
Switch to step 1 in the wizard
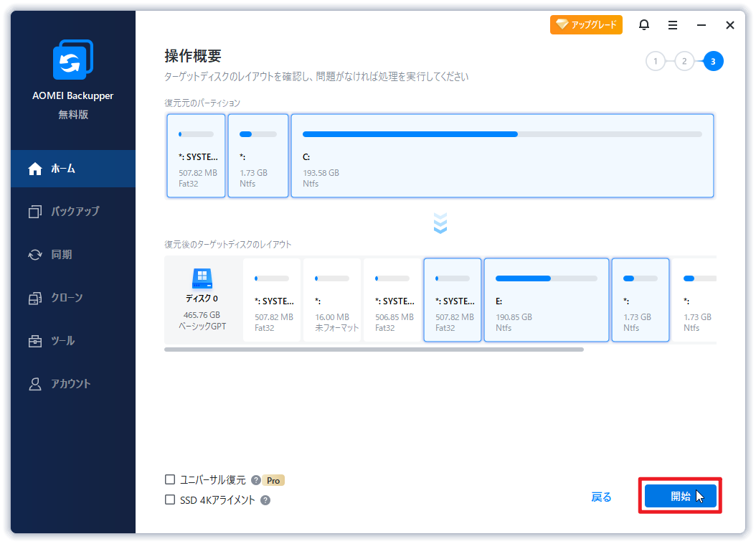pyautogui.click(x=655, y=61)
